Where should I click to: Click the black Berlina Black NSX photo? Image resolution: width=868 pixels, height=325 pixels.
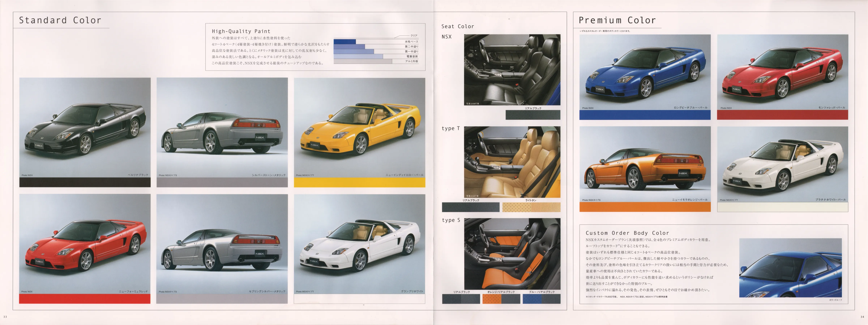85,127
